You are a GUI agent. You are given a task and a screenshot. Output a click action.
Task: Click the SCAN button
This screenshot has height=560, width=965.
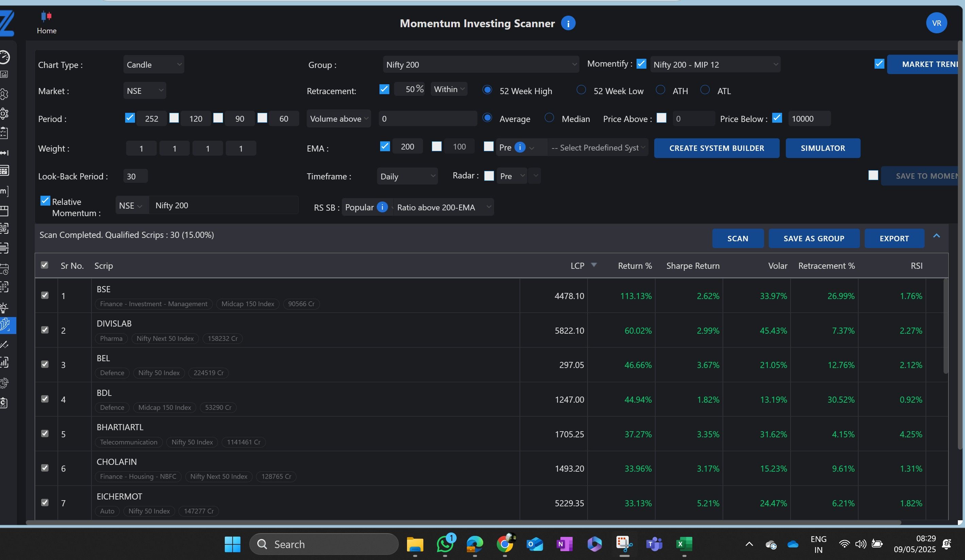point(738,238)
